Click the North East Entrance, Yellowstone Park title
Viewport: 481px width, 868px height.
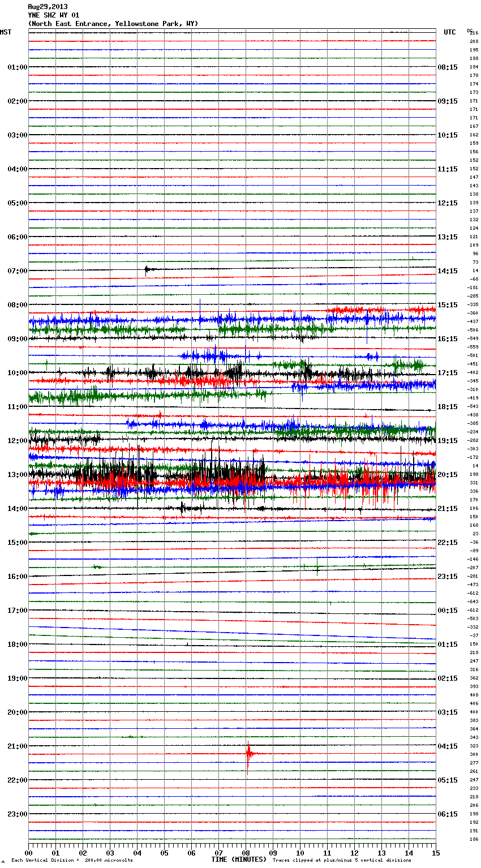113,24
